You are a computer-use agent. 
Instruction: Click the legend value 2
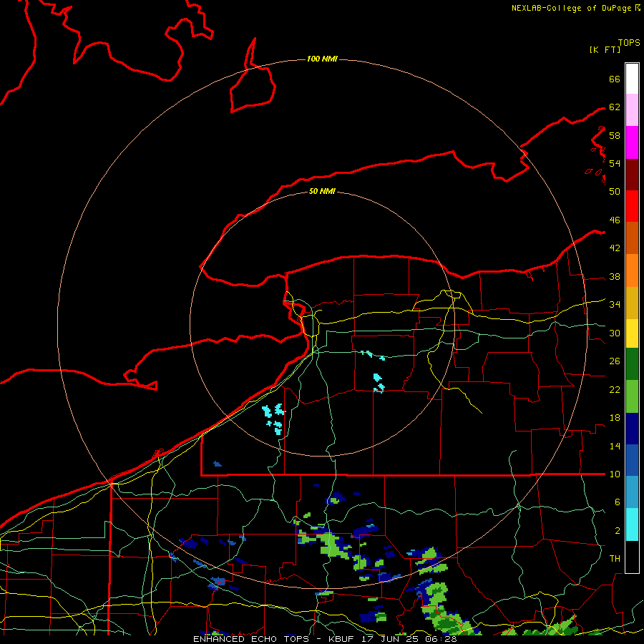click(x=618, y=531)
